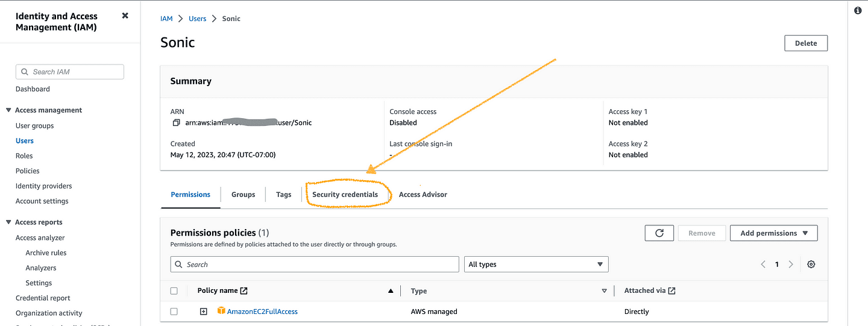Open Policies in sidebar
This screenshot has width=868, height=326.
28,171
